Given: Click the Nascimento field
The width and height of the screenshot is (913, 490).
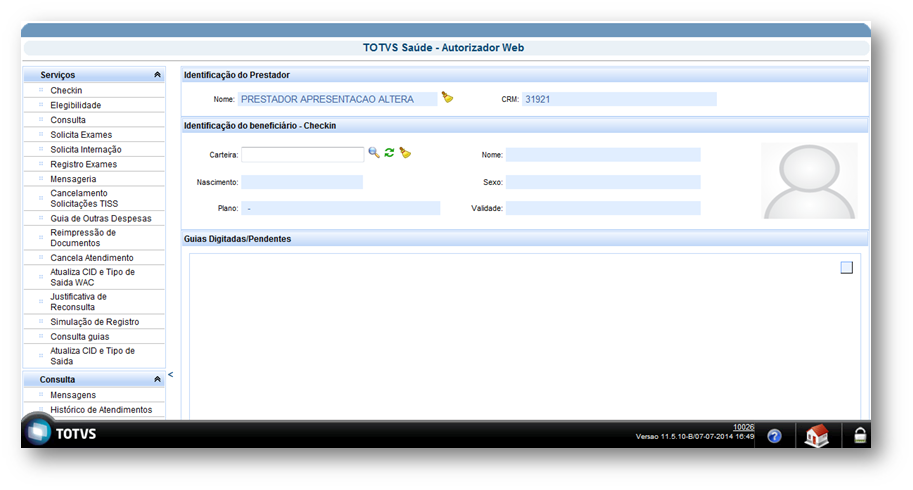Looking at the screenshot, I should [302, 182].
